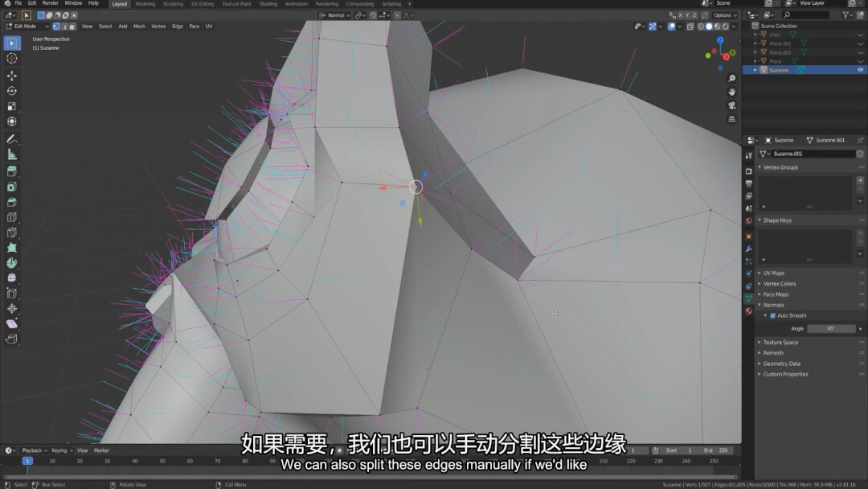
Task: Click the current frame marker 1
Action: 27,461
